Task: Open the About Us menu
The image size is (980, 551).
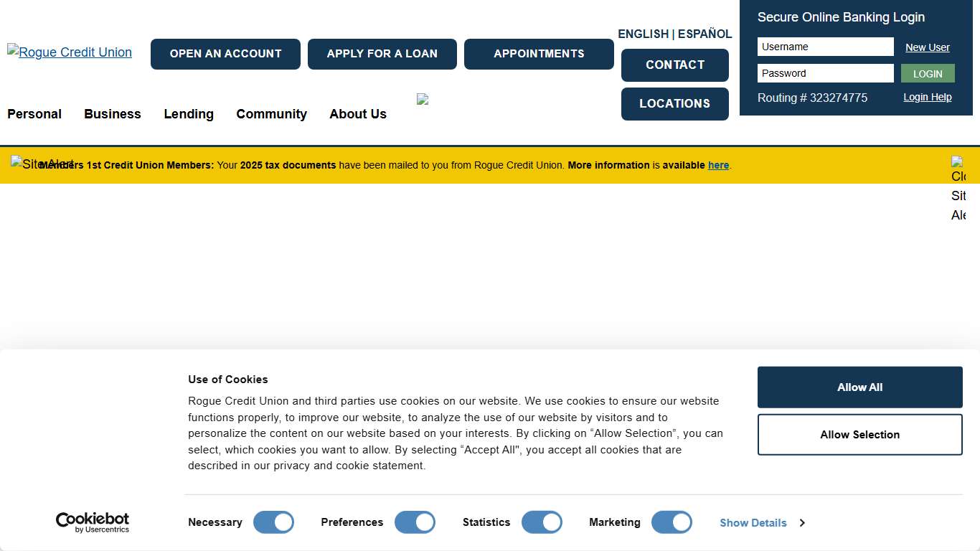Action: tap(358, 114)
